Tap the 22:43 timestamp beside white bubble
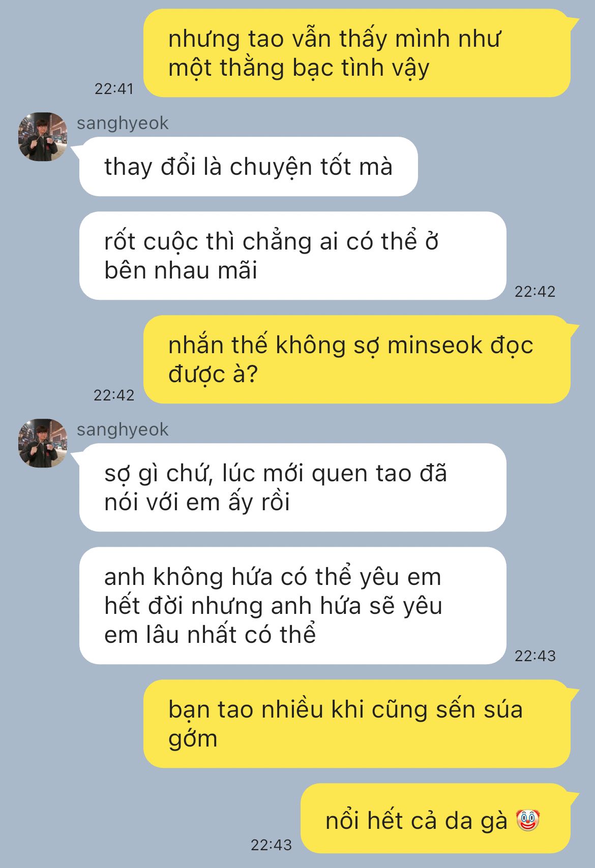595x868 pixels. [535, 656]
